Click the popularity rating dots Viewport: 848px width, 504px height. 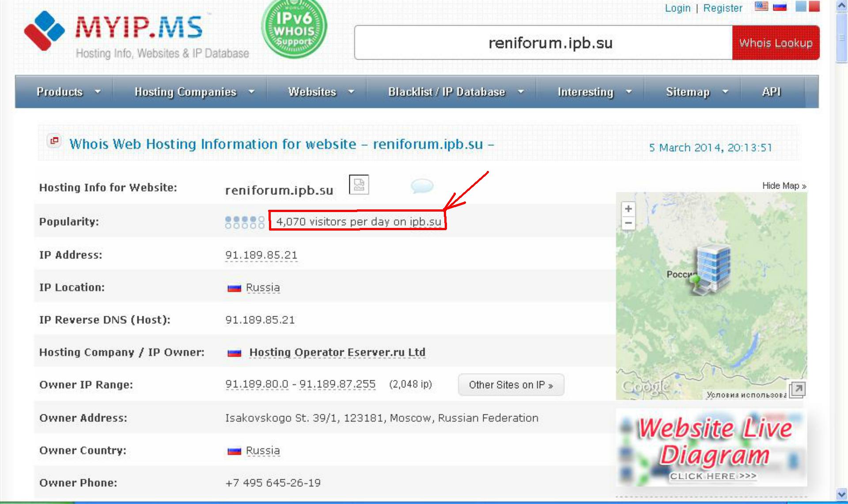pos(245,222)
